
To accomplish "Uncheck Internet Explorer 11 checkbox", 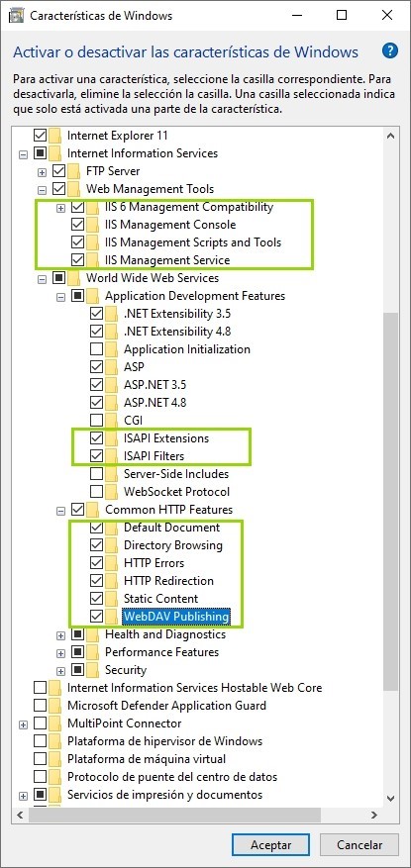I will click(x=41, y=136).
